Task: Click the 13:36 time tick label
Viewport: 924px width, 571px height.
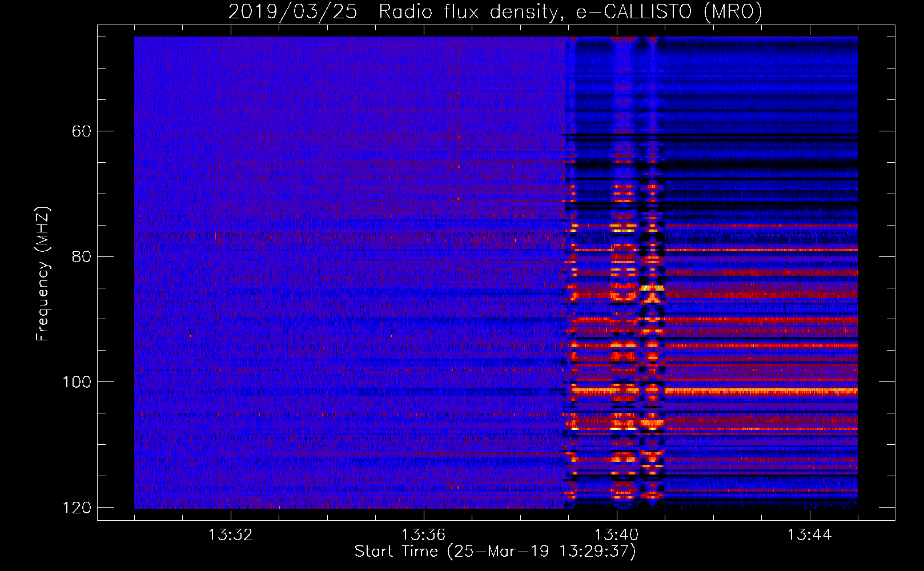Action: pos(423,535)
